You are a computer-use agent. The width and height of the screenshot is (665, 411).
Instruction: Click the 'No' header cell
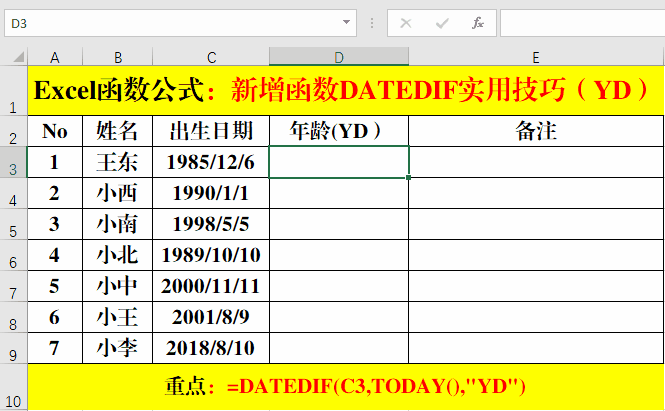tap(55, 131)
